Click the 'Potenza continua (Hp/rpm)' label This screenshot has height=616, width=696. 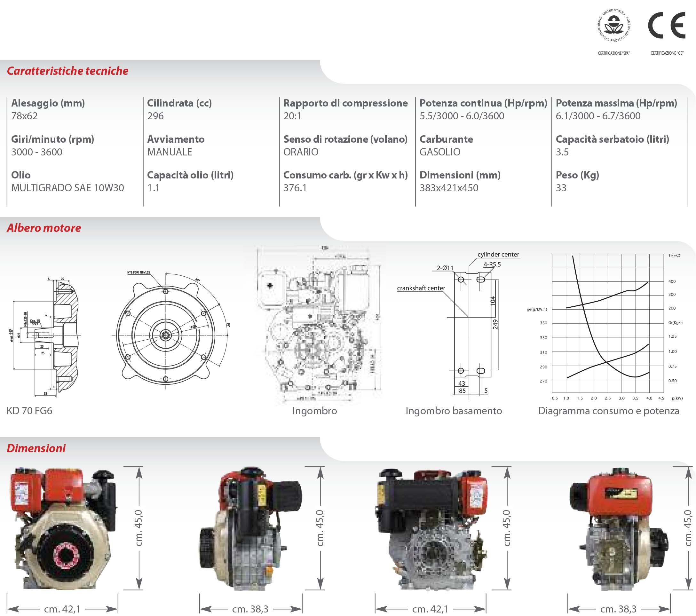pyautogui.click(x=483, y=103)
